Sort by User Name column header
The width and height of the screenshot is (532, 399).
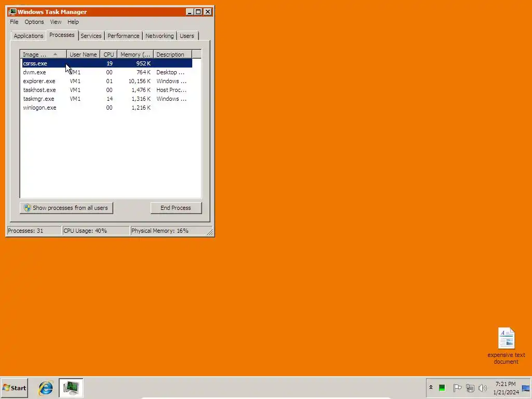[x=83, y=54]
